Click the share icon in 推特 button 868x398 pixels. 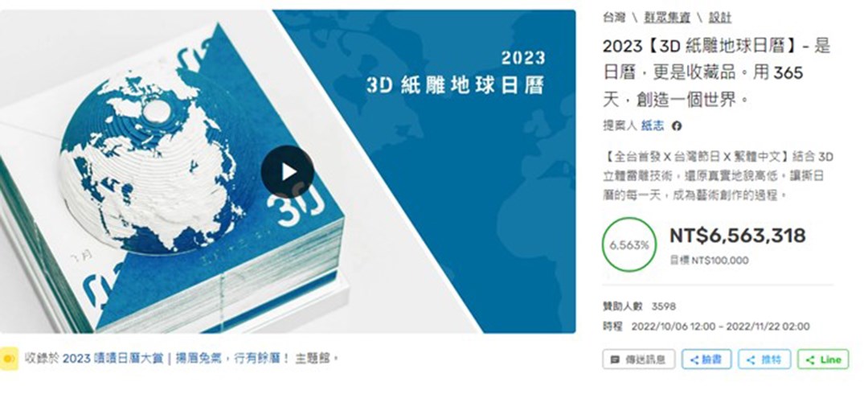click(x=751, y=359)
